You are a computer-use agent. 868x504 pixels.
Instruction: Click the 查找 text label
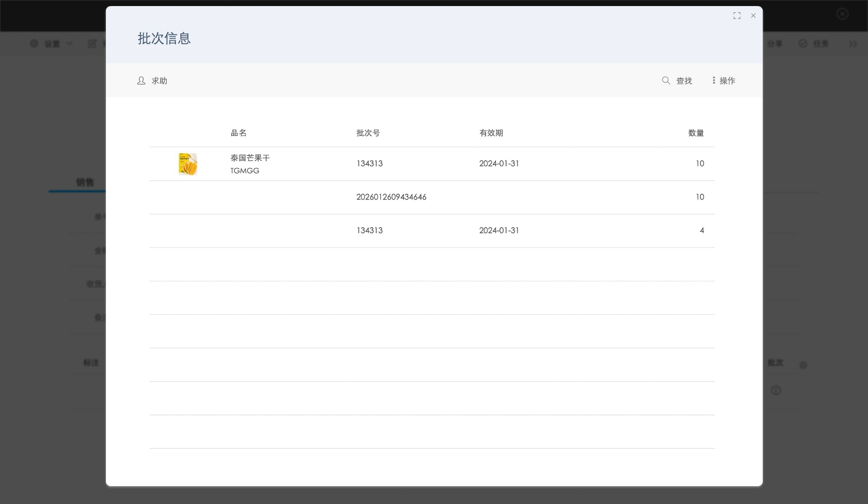point(684,81)
